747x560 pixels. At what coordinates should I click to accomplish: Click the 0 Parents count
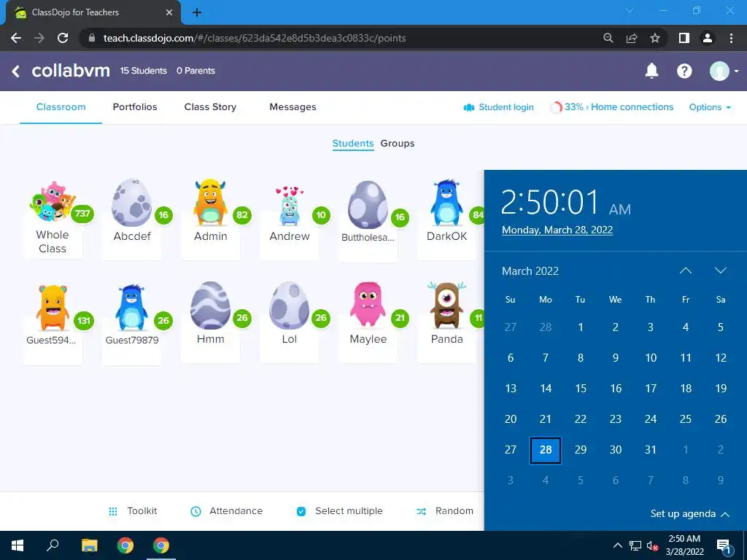[x=196, y=71]
